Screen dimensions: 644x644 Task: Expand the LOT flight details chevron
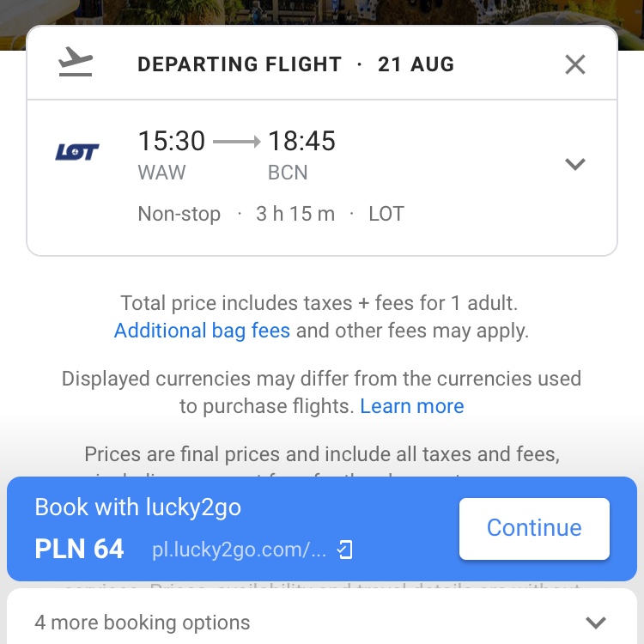(x=575, y=164)
